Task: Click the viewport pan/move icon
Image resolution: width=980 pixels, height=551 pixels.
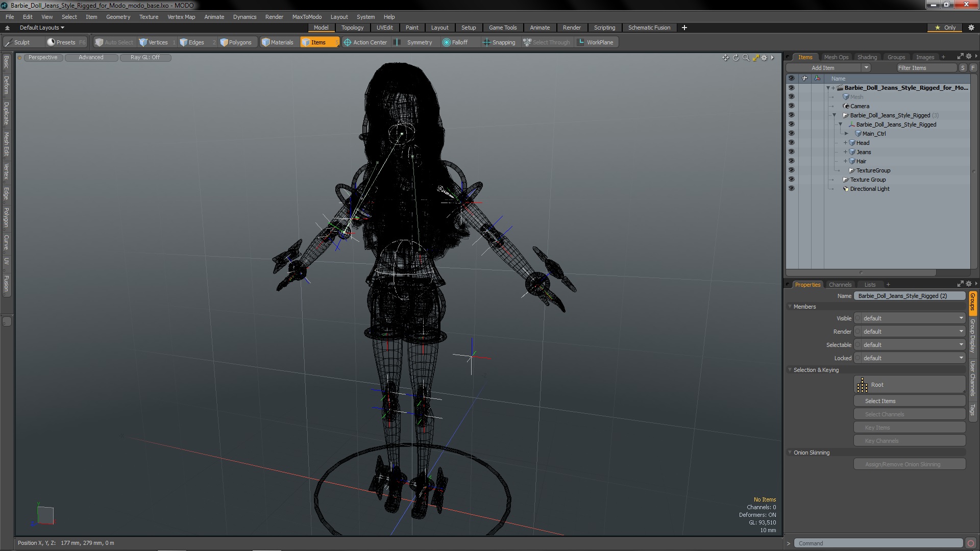Action: (x=725, y=58)
